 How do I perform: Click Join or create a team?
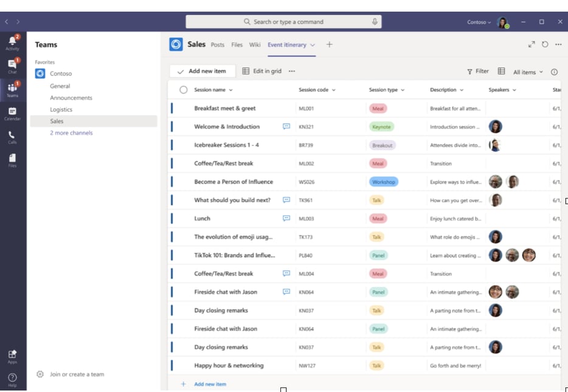point(77,374)
